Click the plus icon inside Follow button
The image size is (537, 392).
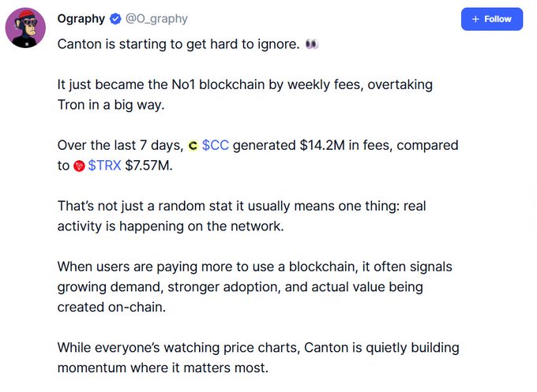[x=475, y=19]
